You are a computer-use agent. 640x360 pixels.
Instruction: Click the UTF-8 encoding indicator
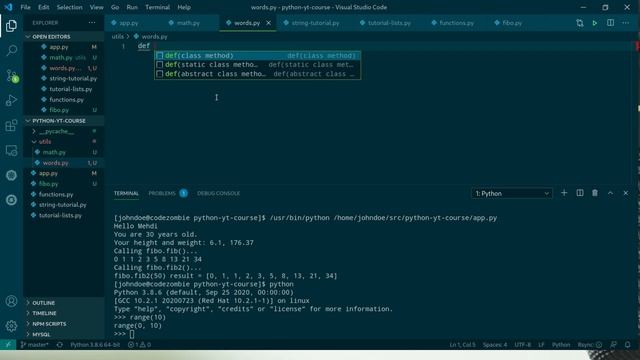522,344
